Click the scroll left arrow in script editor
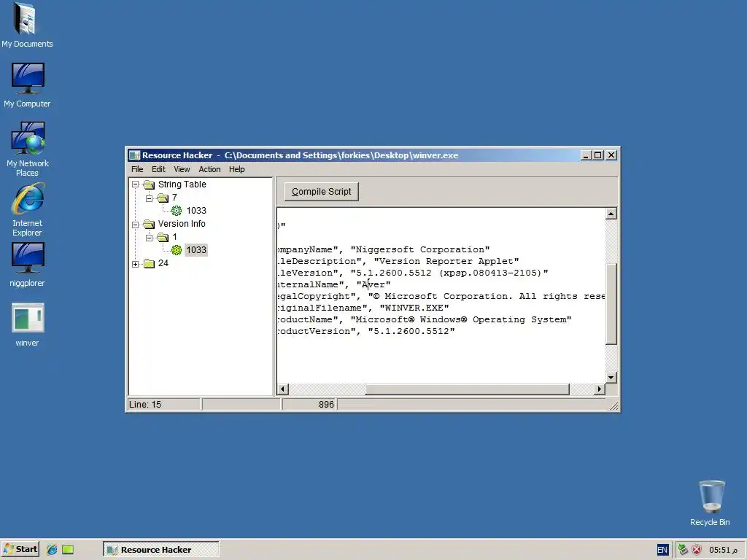Viewport: 747px width, 560px height. click(282, 389)
